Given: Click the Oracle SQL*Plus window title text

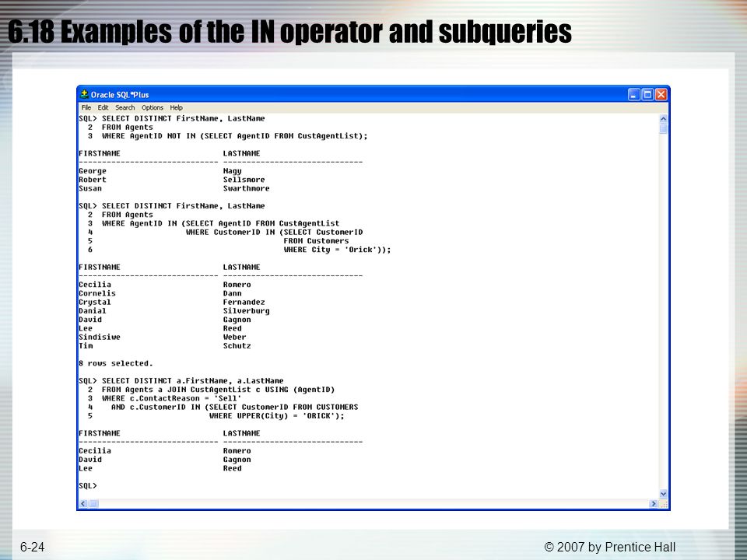Looking at the screenshot, I should 120,95.
